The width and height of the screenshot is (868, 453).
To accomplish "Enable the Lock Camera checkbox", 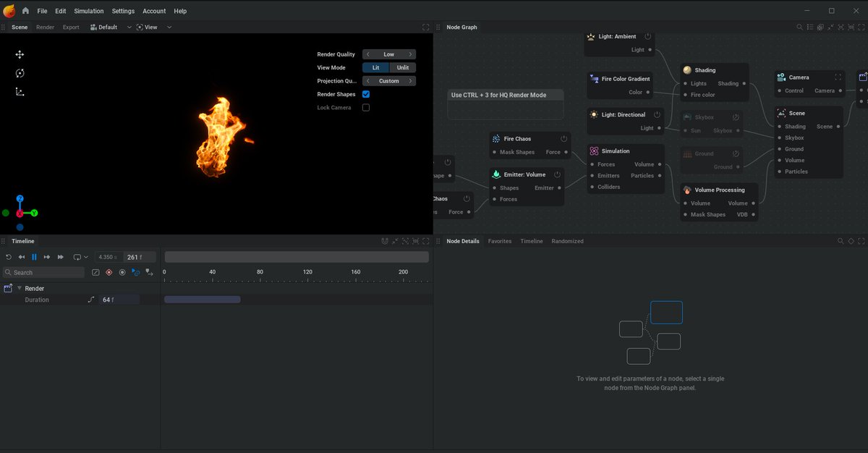I will (x=365, y=107).
